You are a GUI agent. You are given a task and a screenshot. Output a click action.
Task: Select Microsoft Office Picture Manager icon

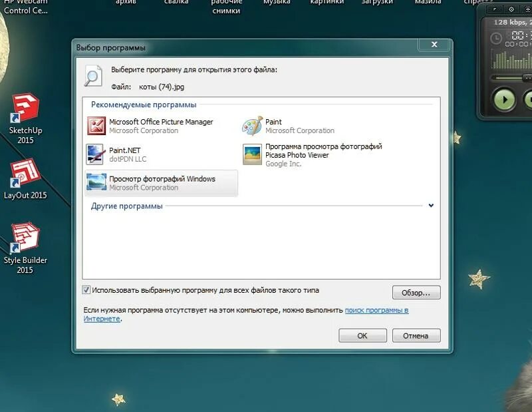96,126
